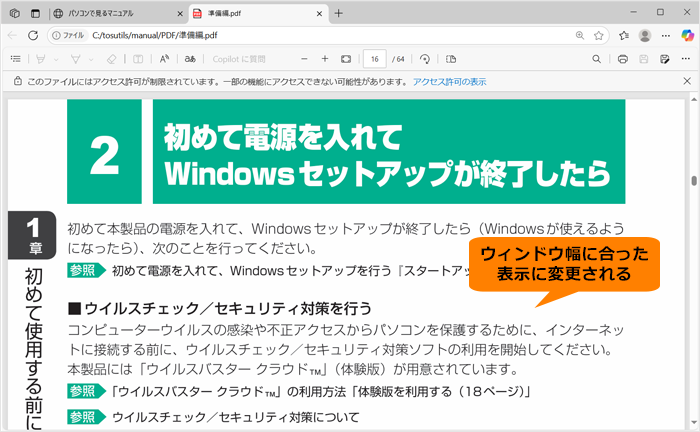
Task: Switch to the 準備編.pdf tab
Action: pos(258,13)
